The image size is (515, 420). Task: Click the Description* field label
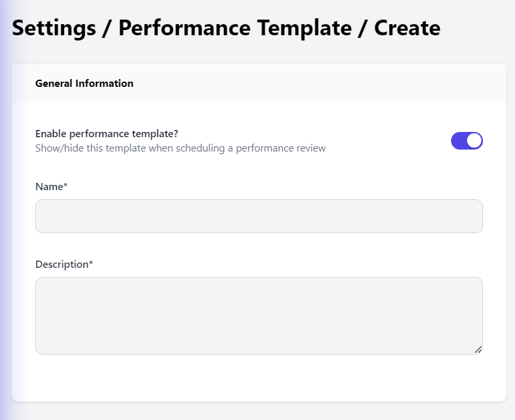point(64,265)
